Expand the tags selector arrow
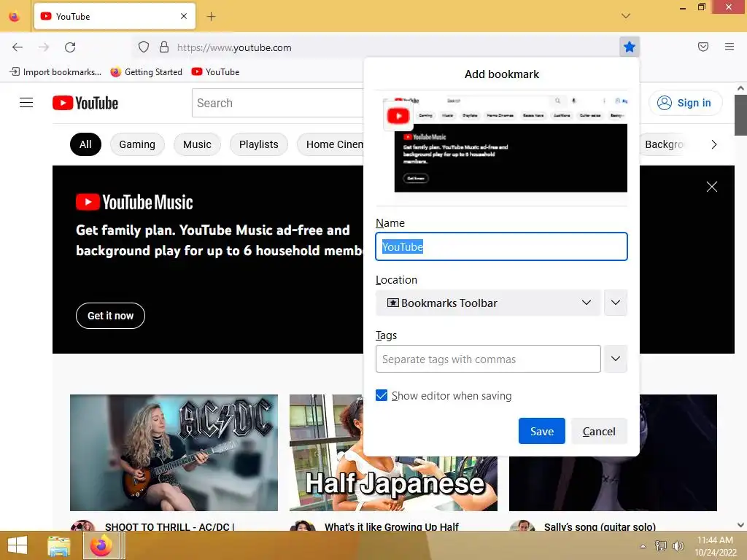 615,359
